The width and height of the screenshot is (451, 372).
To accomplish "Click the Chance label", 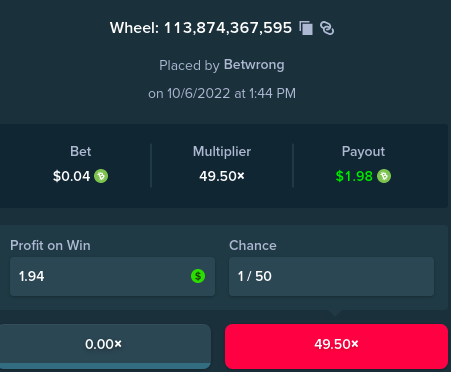I will tap(253, 245).
